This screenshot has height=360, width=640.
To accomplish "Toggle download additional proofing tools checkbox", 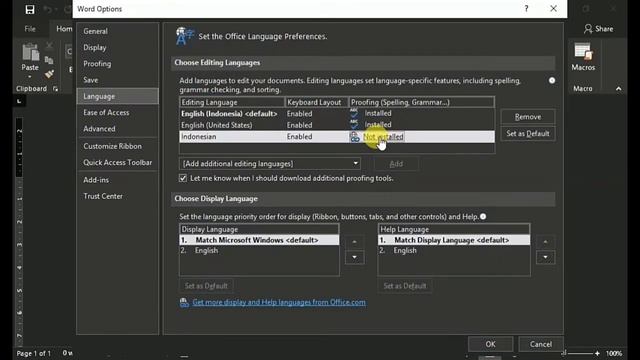I will pyautogui.click(x=183, y=178).
